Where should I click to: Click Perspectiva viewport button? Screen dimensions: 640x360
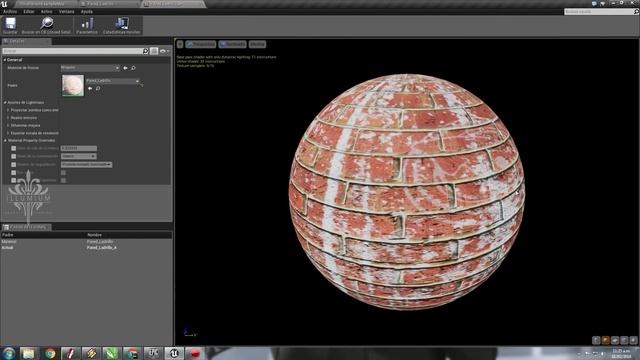tap(201, 44)
